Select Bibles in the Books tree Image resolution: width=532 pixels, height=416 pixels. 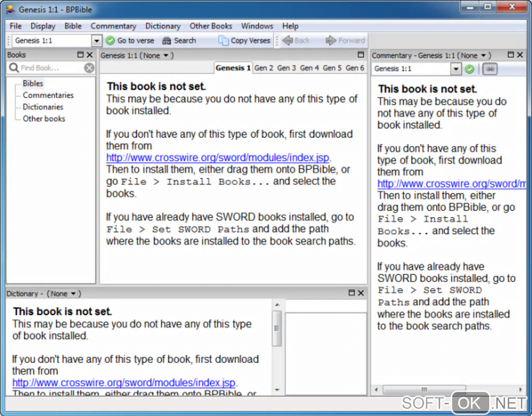coord(33,84)
